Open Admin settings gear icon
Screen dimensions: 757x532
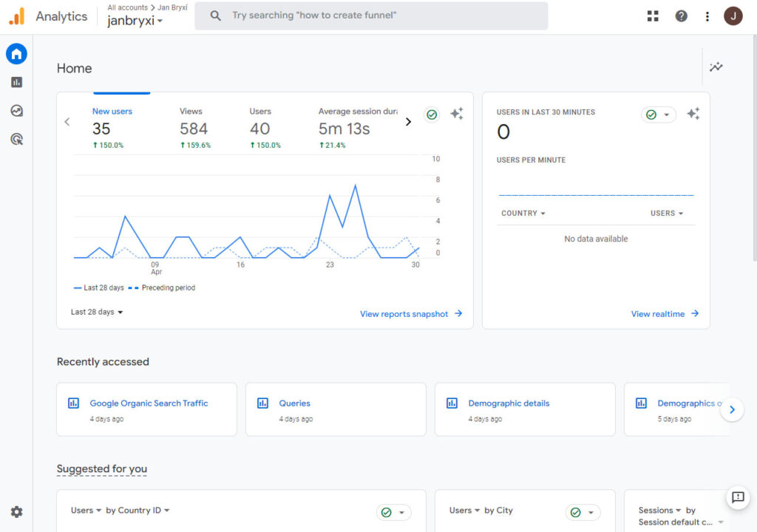[16, 512]
